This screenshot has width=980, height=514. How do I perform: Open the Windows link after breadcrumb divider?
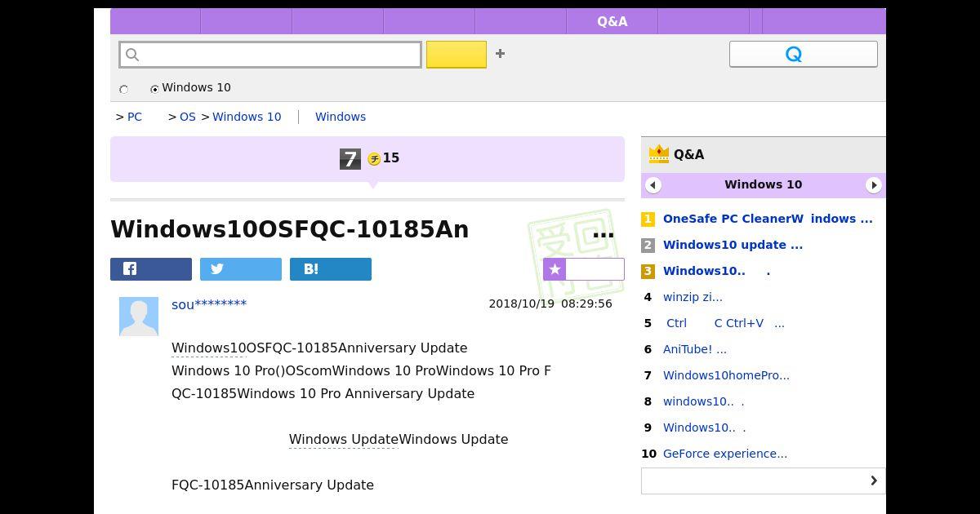pos(341,117)
